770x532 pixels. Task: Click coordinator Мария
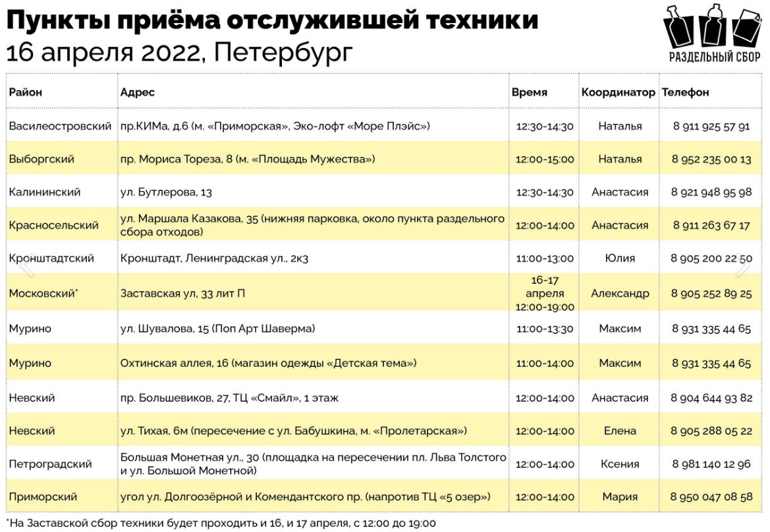pyautogui.click(x=620, y=496)
